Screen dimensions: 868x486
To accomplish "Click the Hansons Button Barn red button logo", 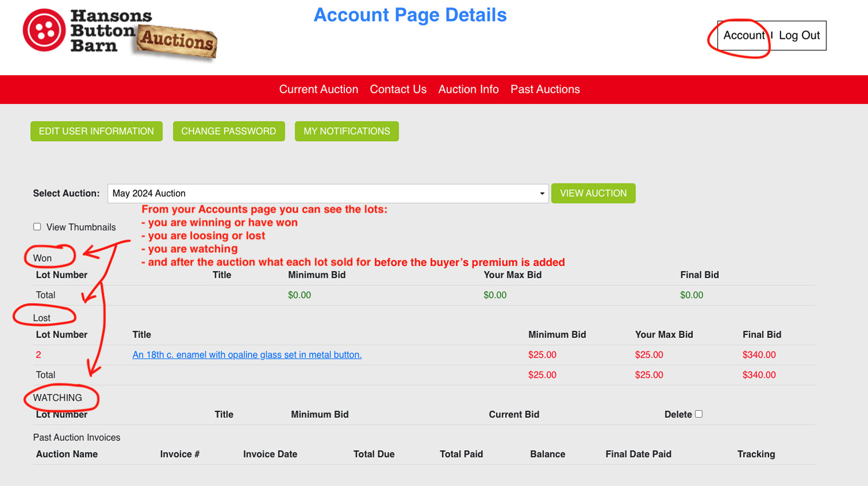I will click(44, 31).
